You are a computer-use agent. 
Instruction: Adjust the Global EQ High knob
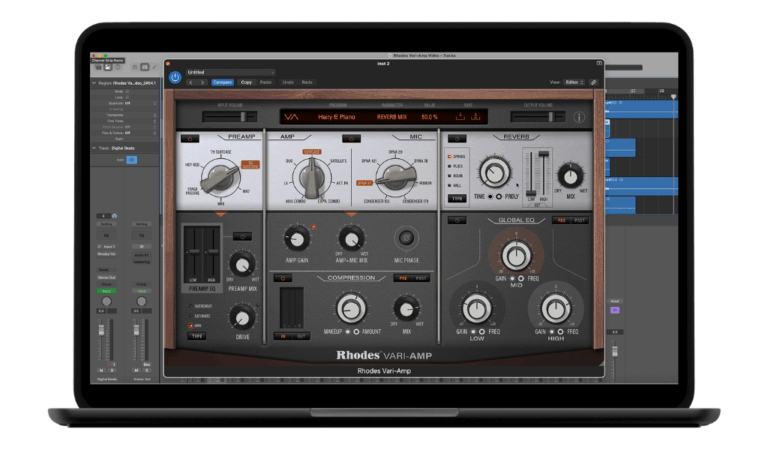[555, 309]
